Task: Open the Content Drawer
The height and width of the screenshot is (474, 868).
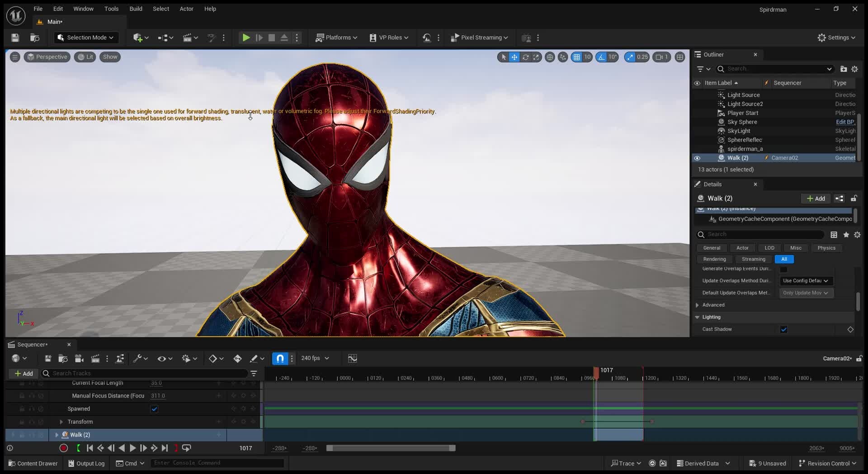Action: [x=33, y=463]
